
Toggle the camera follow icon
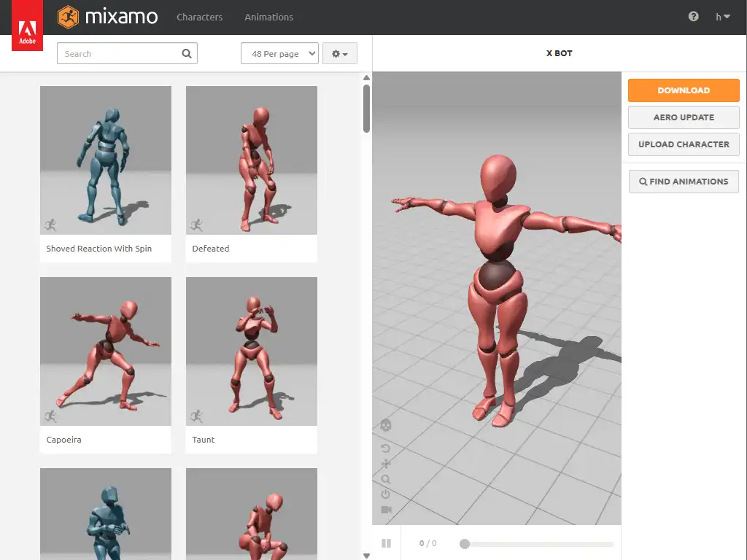click(386, 509)
